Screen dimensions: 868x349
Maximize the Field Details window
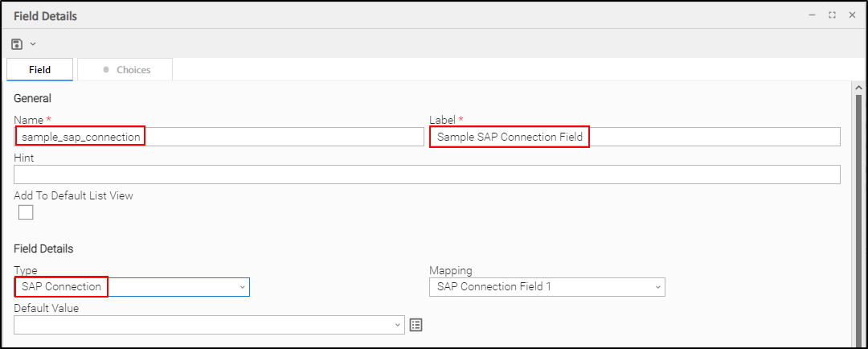[832, 15]
